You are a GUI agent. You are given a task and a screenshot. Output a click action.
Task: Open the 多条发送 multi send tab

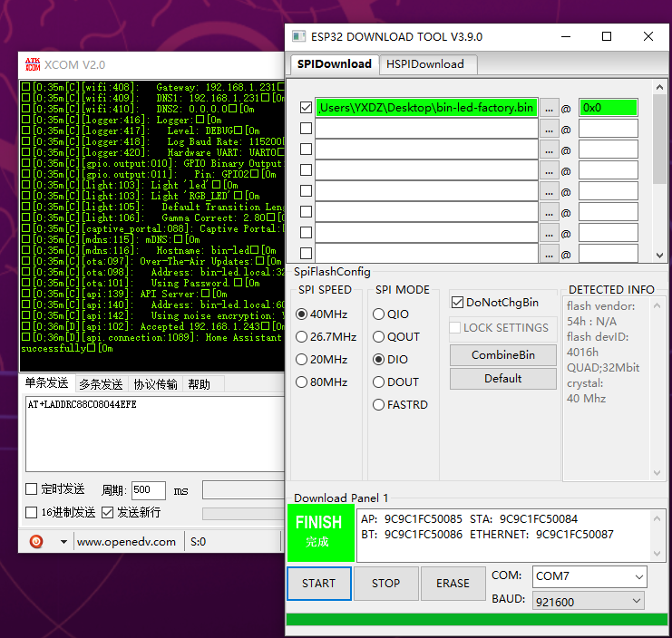click(x=102, y=384)
